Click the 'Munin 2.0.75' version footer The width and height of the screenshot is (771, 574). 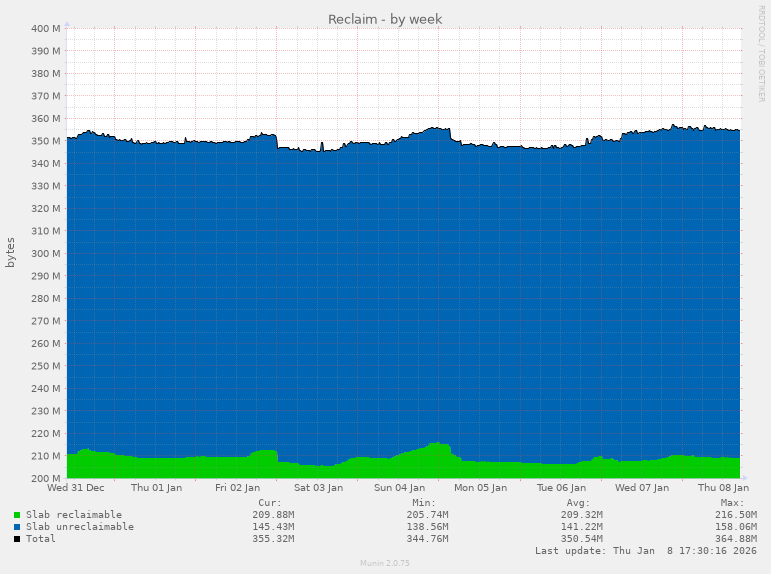point(385,563)
